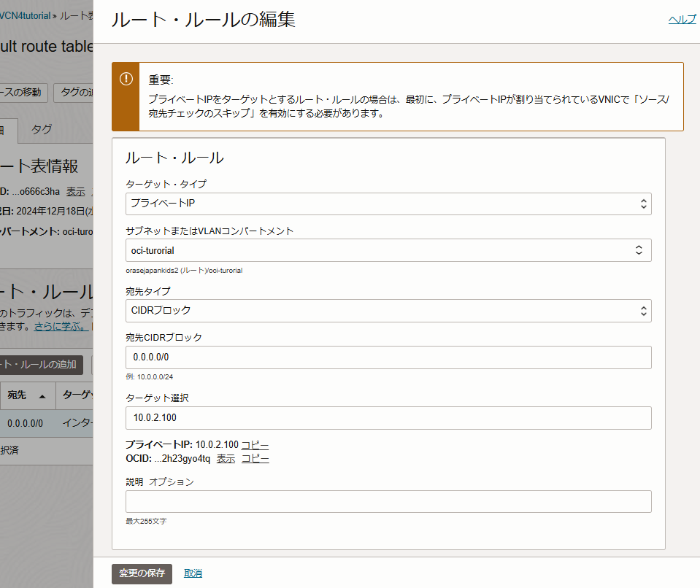Open the ヘルプ link
The width and height of the screenshot is (700, 588).
click(682, 18)
